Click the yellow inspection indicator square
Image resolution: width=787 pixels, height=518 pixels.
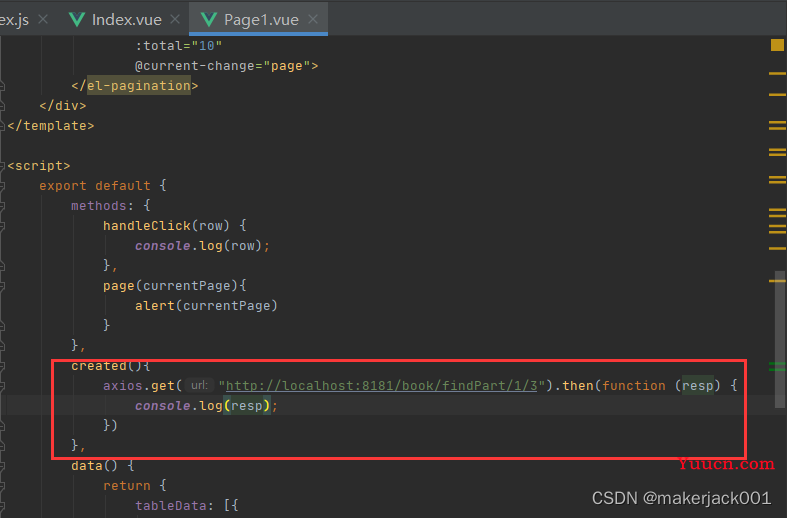coord(777,45)
